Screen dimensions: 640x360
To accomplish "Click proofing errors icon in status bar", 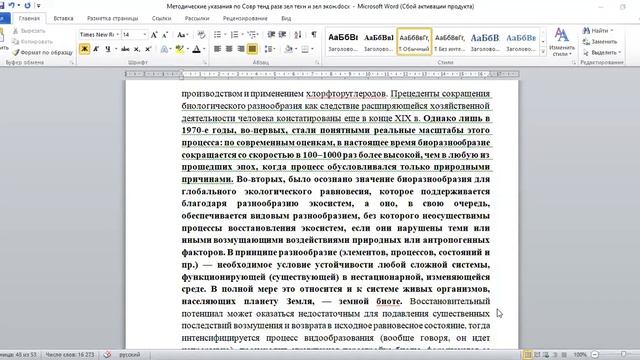I will pos(107,355).
